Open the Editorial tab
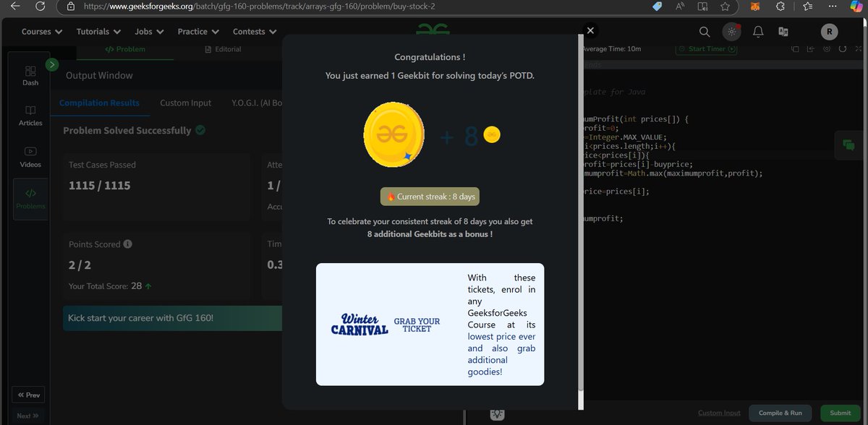This screenshot has width=868, height=425. [x=224, y=49]
